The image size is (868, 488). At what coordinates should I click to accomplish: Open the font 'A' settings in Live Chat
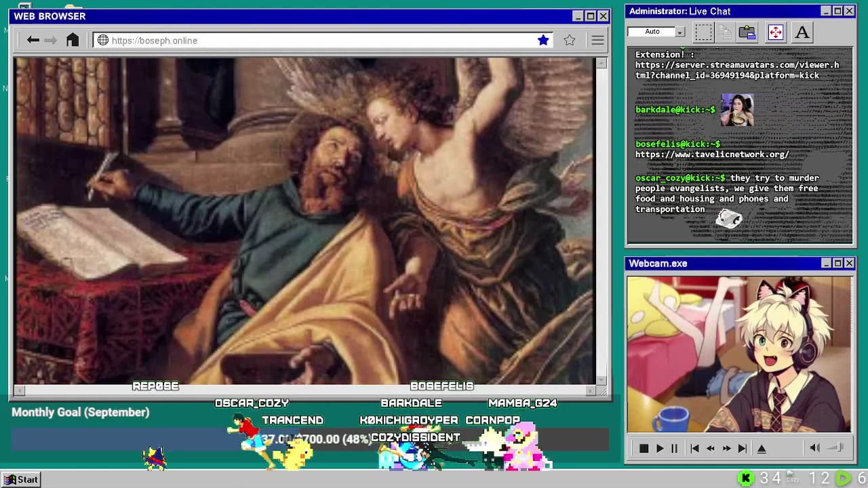click(802, 32)
